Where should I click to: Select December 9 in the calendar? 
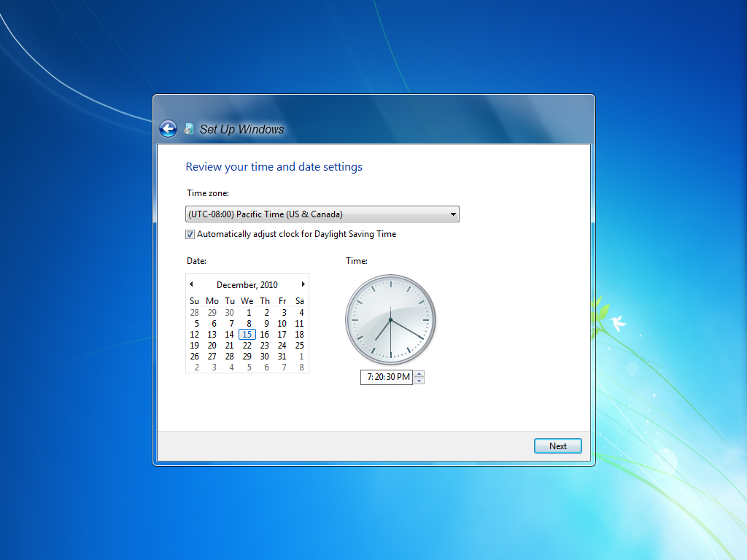click(x=266, y=324)
